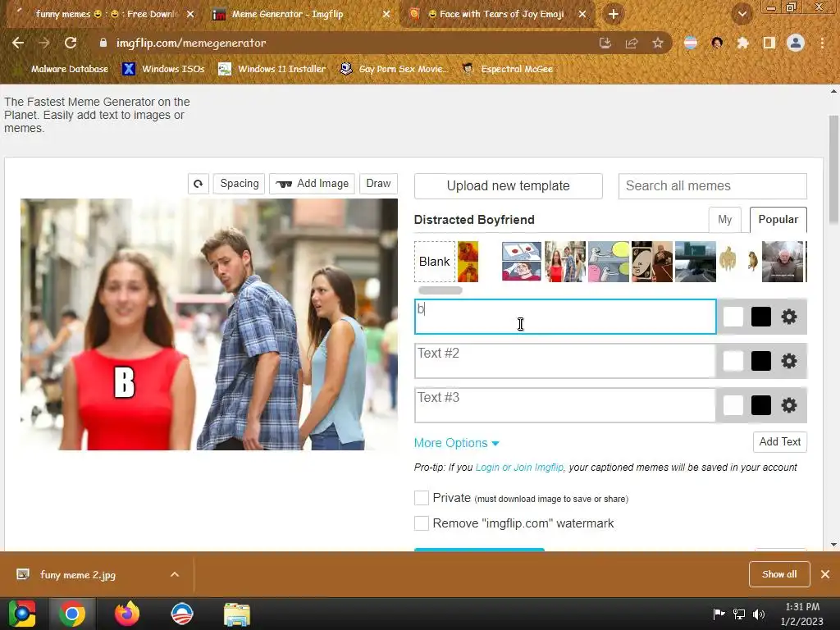Select the UNO Draw 25 template thumbnail
Viewport: 840px width, 630px height.
click(x=652, y=262)
